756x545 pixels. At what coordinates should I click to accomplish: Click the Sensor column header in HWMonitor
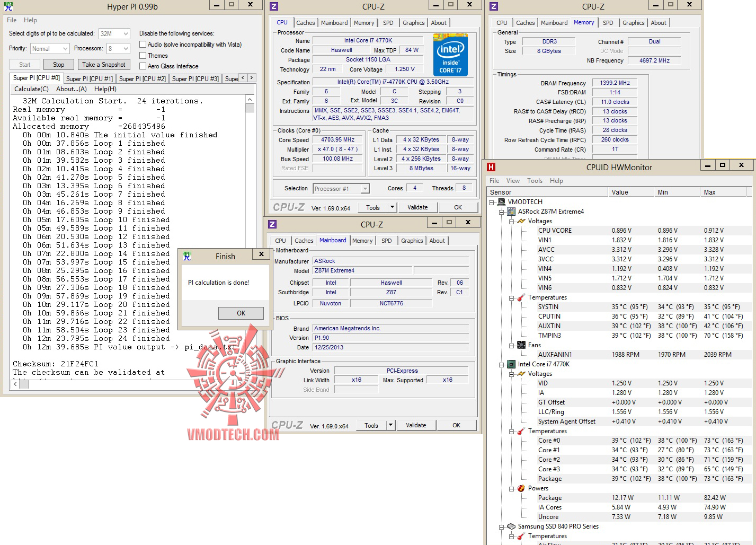point(547,192)
